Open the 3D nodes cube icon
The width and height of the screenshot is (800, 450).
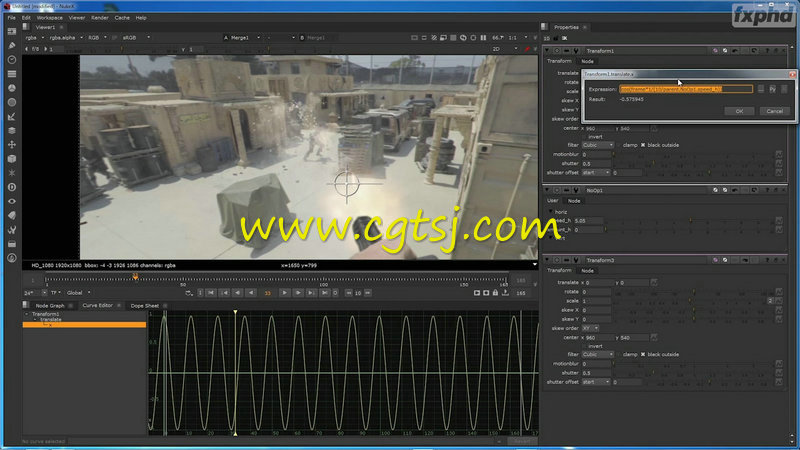pyautogui.click(x=12, y=159)
